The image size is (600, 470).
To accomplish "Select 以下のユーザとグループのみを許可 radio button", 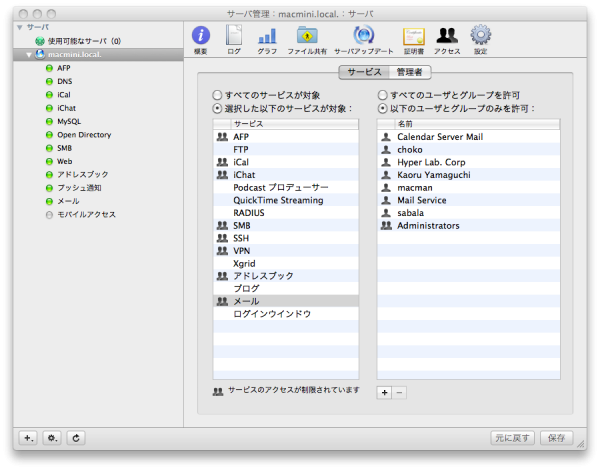I will (382, 109).
